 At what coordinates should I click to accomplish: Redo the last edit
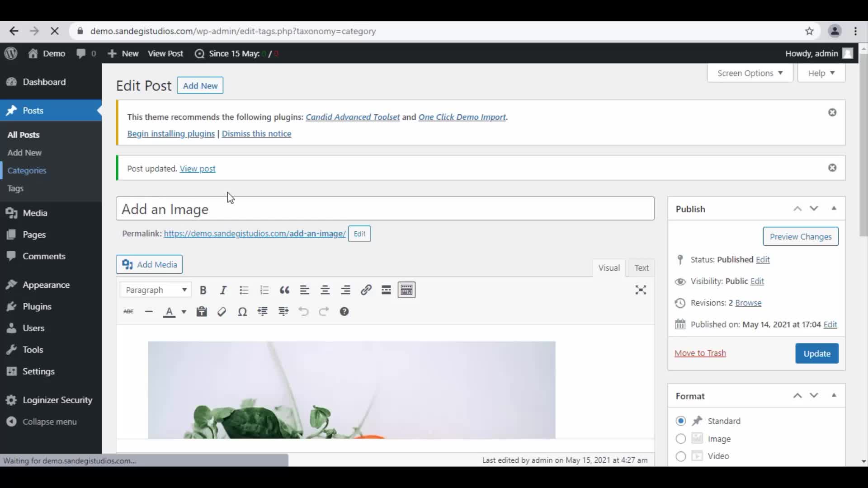click(324, 312)
